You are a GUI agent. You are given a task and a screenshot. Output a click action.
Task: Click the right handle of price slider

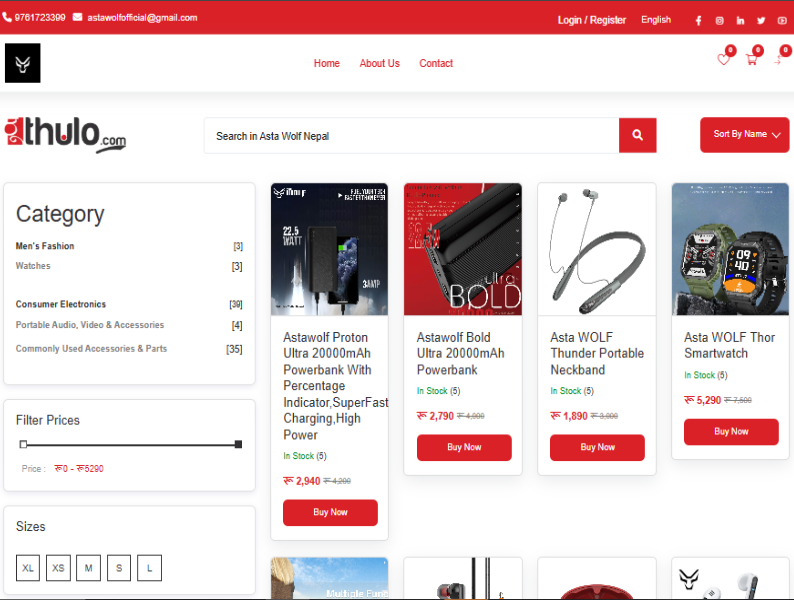(238, 444)
